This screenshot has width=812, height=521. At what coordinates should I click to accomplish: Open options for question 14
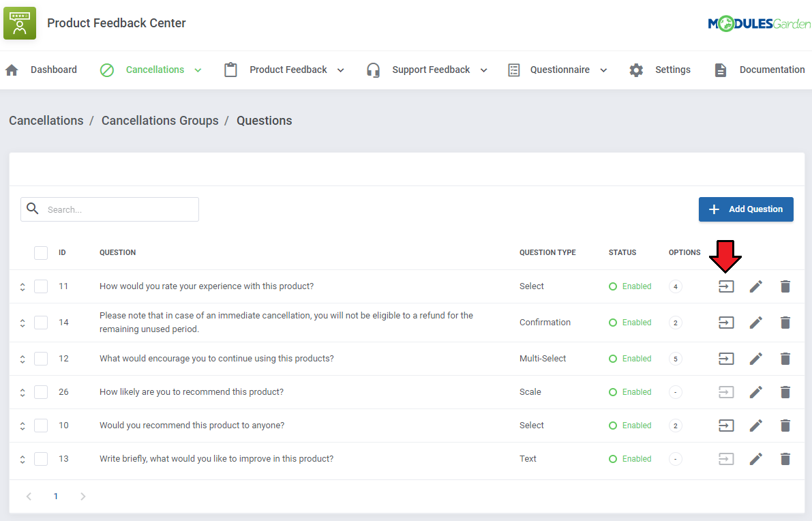point(726,323)
